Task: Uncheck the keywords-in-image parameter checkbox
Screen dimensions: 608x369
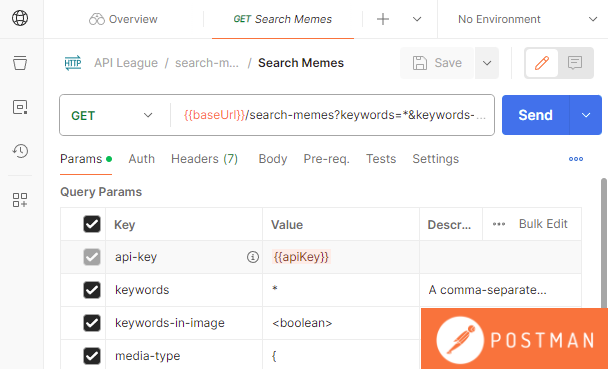Action: coord(92,323)
